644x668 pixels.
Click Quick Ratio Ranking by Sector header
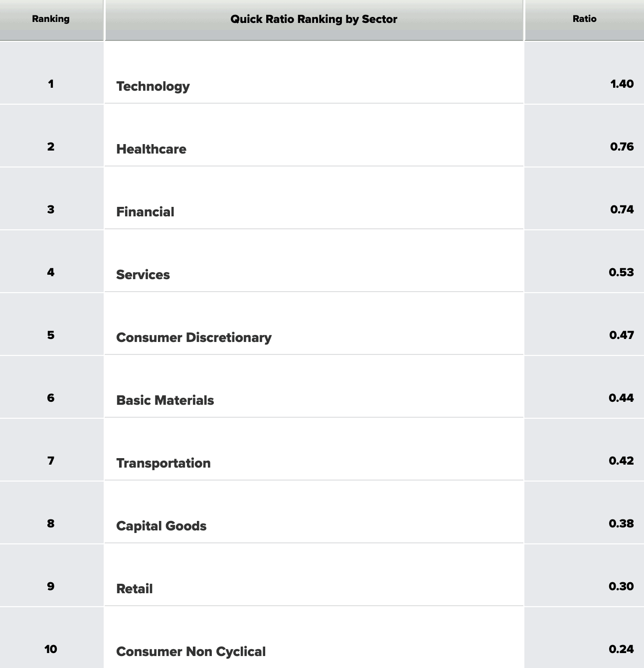tap(314, 19)
